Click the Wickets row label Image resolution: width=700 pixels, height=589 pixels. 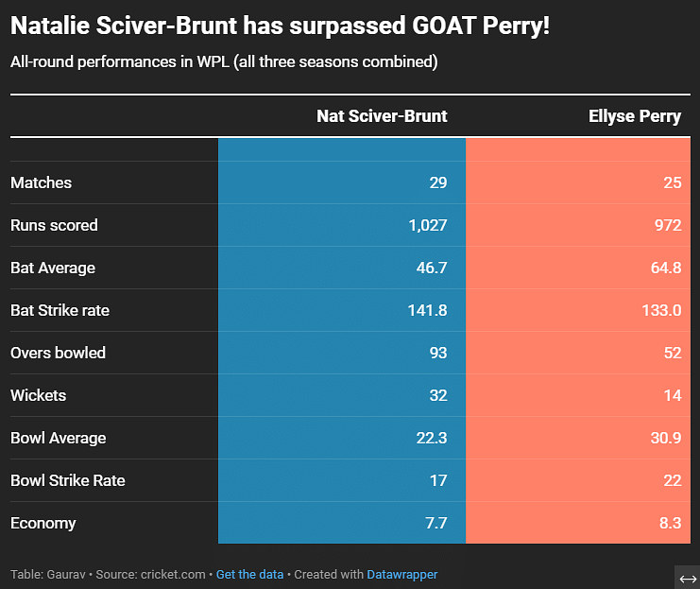(39, 395)
